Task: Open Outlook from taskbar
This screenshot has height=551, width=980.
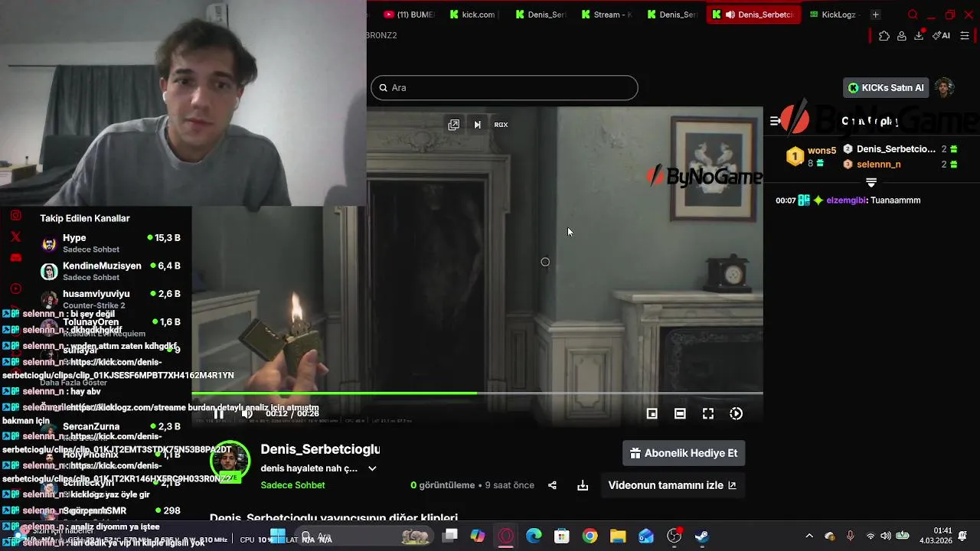Action: [x=646, y=536]
